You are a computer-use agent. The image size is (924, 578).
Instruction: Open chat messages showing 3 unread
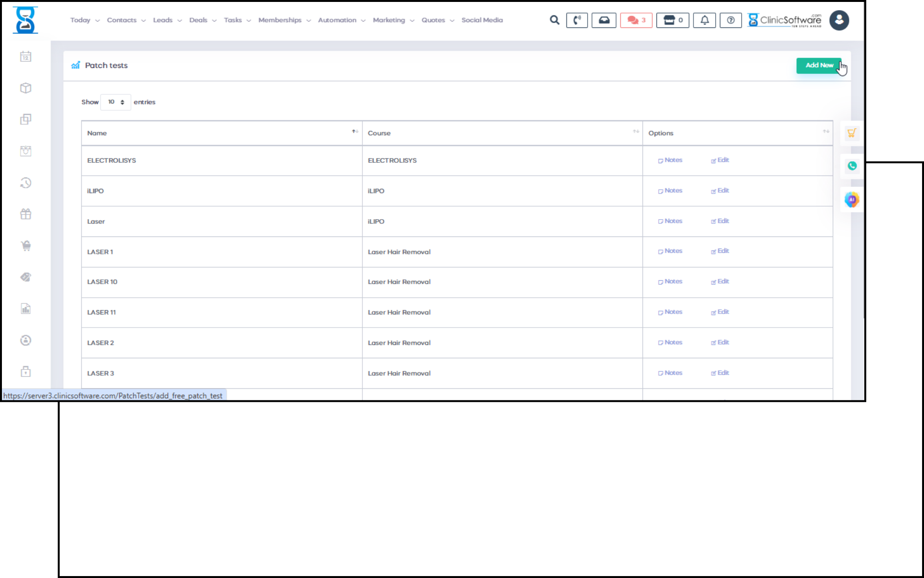(x=636, y=20)
